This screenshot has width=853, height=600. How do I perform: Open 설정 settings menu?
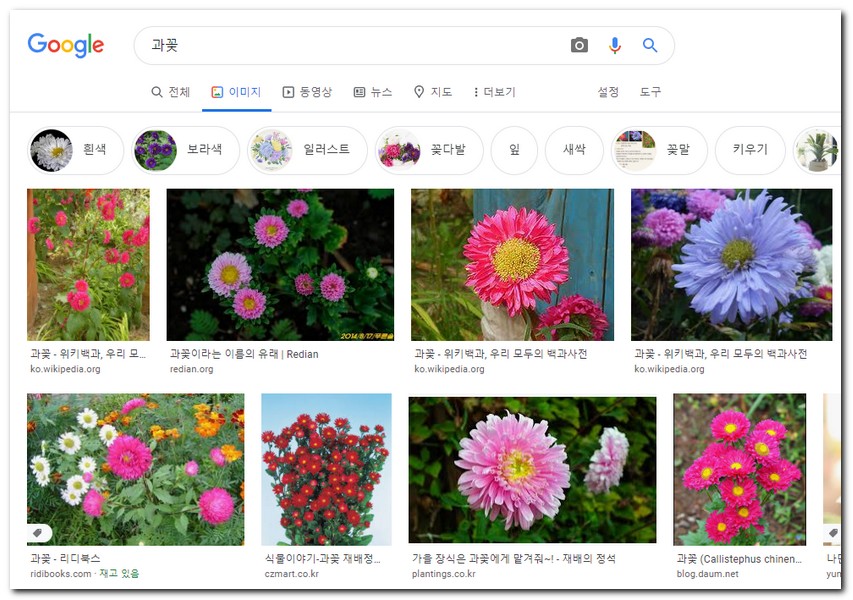[608, 92]
